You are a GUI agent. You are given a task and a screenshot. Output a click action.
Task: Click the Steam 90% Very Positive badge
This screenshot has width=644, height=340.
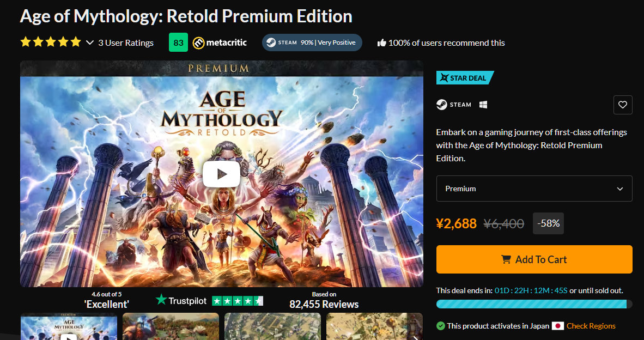click(312, 42)
